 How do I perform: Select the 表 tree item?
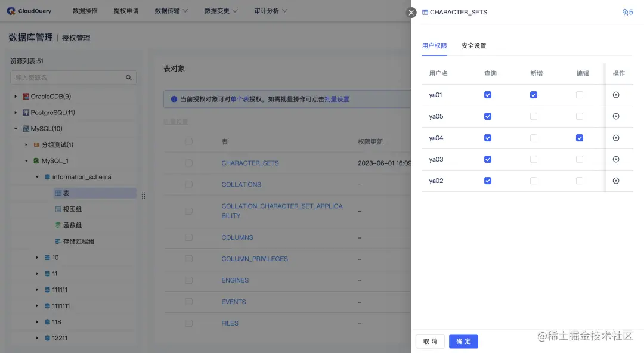point(95,193)
